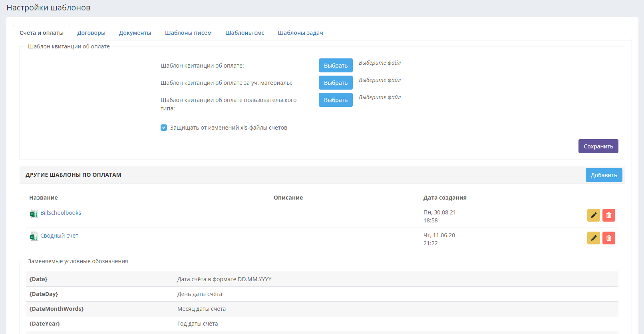Click the {DateDay} placeholder row
This screenshot has height=334, width=644.
[x=322, y=294]
